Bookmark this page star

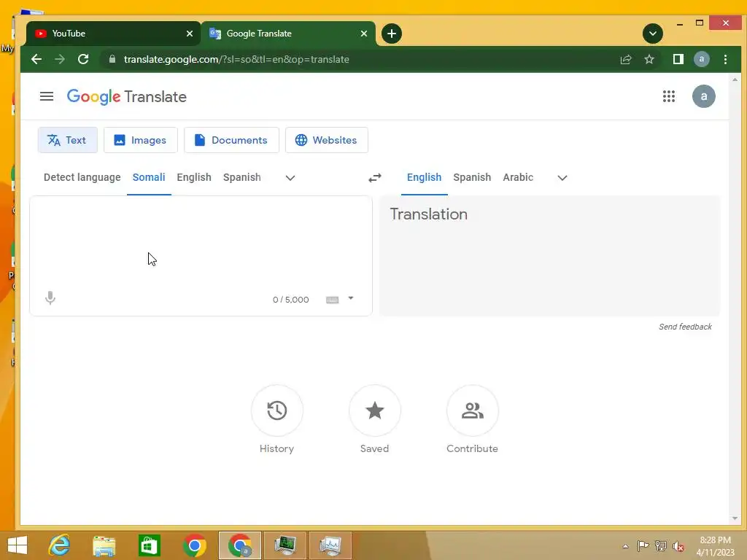tap(649, 59)
